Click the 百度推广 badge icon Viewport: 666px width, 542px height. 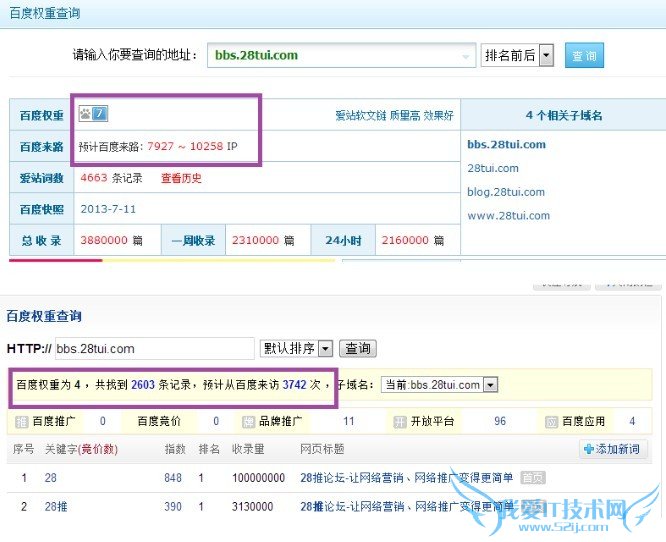pos(22,422)
